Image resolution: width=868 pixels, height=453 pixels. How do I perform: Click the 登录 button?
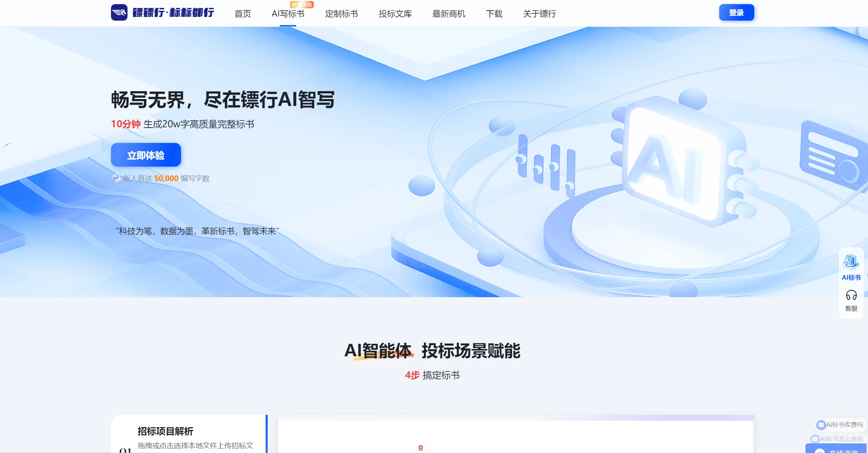click(x=737, y=12)
